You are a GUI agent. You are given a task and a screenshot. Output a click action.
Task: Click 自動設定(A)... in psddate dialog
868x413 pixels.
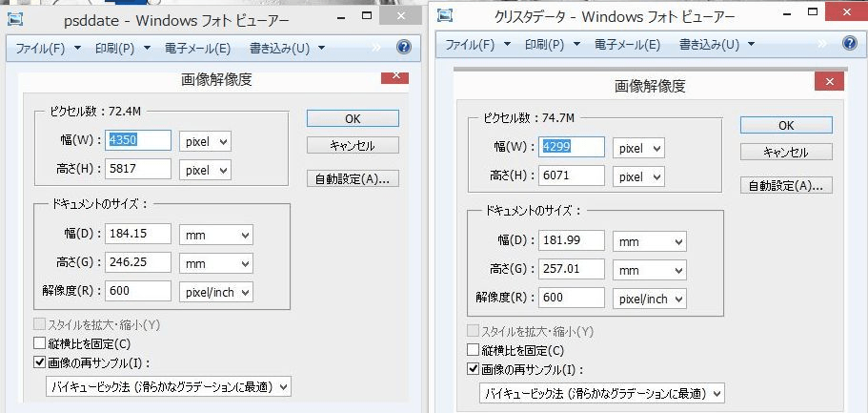[x=353, y=178]
